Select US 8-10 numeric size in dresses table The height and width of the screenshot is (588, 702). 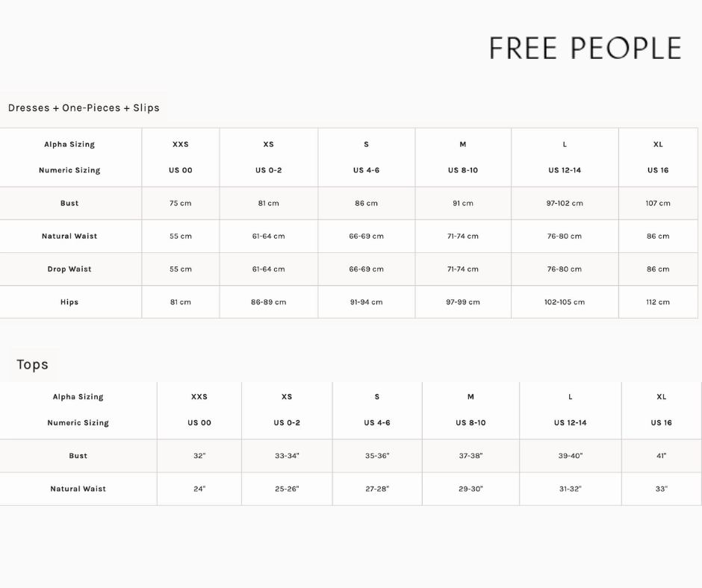pyautogui.click(x=463, y=170)
